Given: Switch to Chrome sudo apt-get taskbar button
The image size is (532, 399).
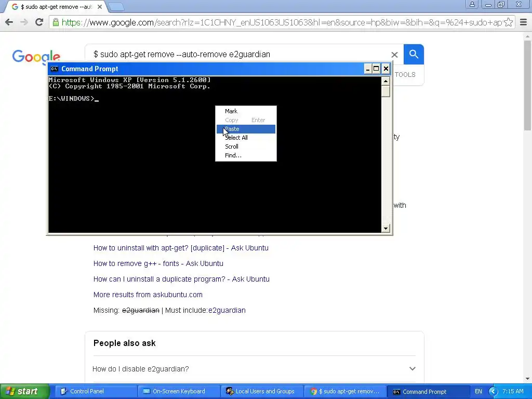Looking at the screenshot, I should point(345,391).
